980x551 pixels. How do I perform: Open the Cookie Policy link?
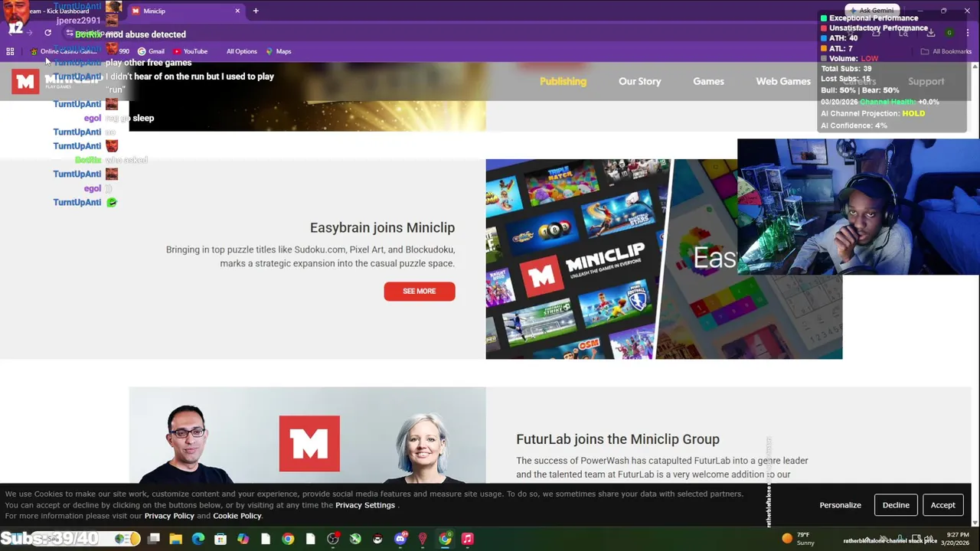[x=237, y=516]
